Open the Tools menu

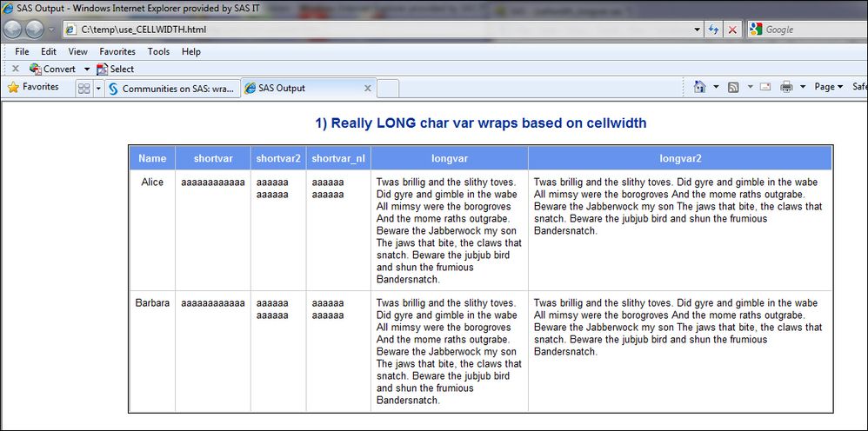(158, 51)
